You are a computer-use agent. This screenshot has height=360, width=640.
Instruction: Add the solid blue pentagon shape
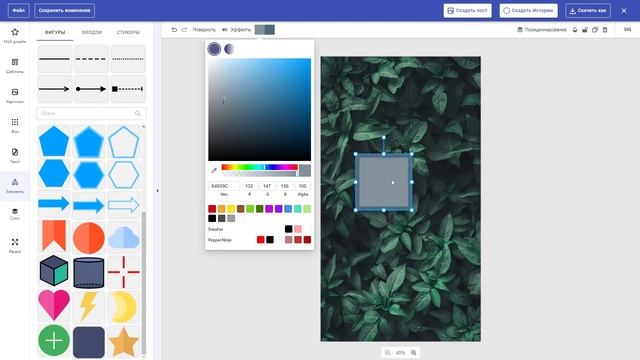coord(54,142)
